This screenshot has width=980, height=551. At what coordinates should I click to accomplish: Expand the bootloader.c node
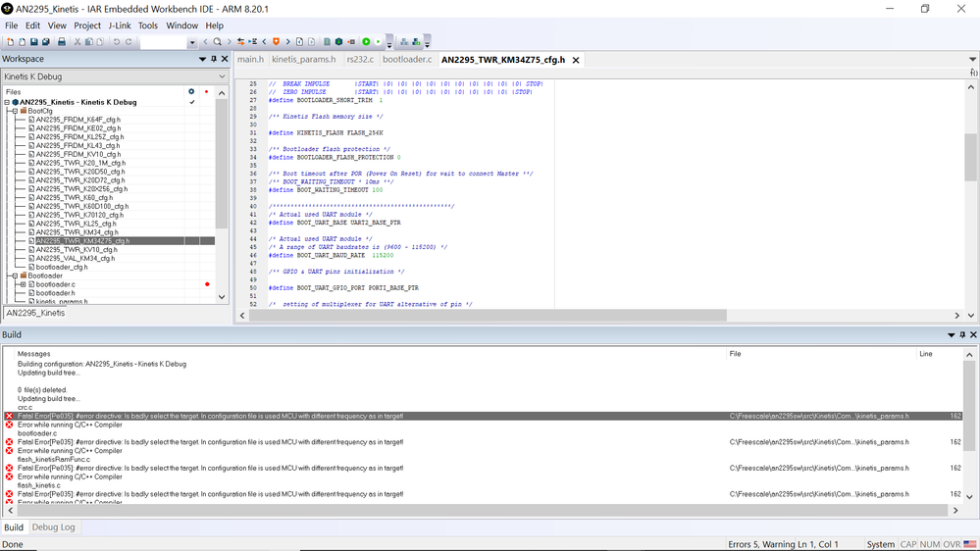coord(24,284)
